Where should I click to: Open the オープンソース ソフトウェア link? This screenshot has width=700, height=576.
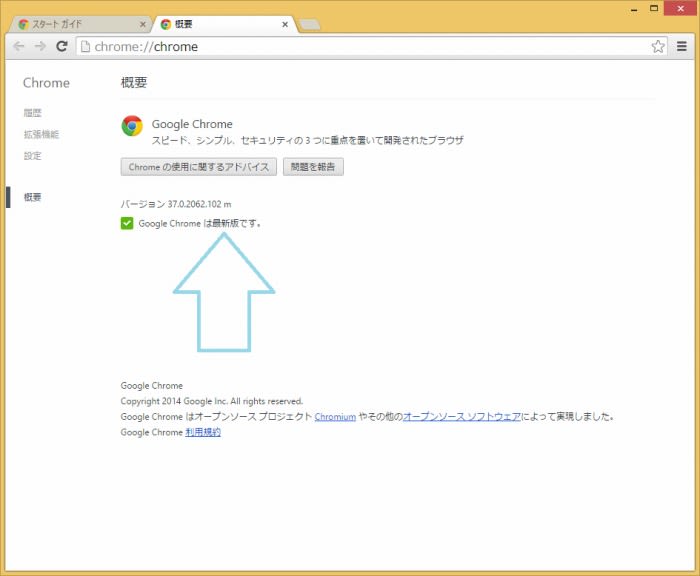461,417
